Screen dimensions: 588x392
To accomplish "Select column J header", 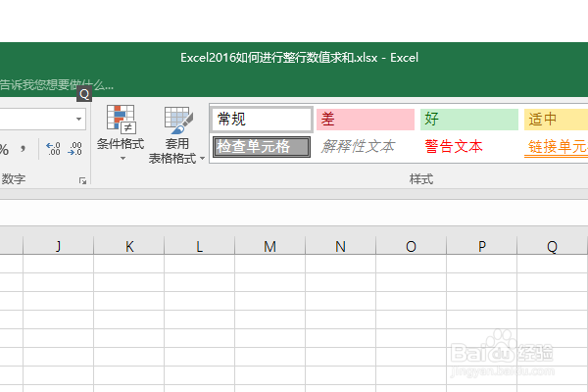I will coord(58,246).
